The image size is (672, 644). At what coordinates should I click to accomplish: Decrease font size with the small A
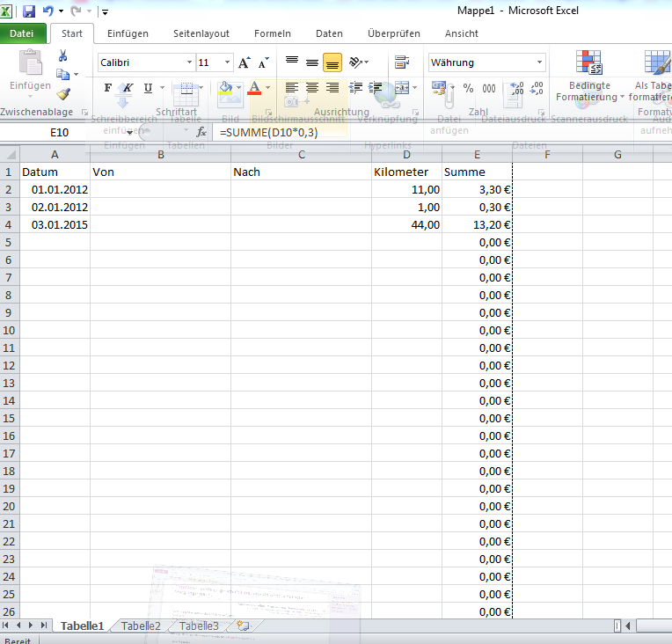[263, 62]
